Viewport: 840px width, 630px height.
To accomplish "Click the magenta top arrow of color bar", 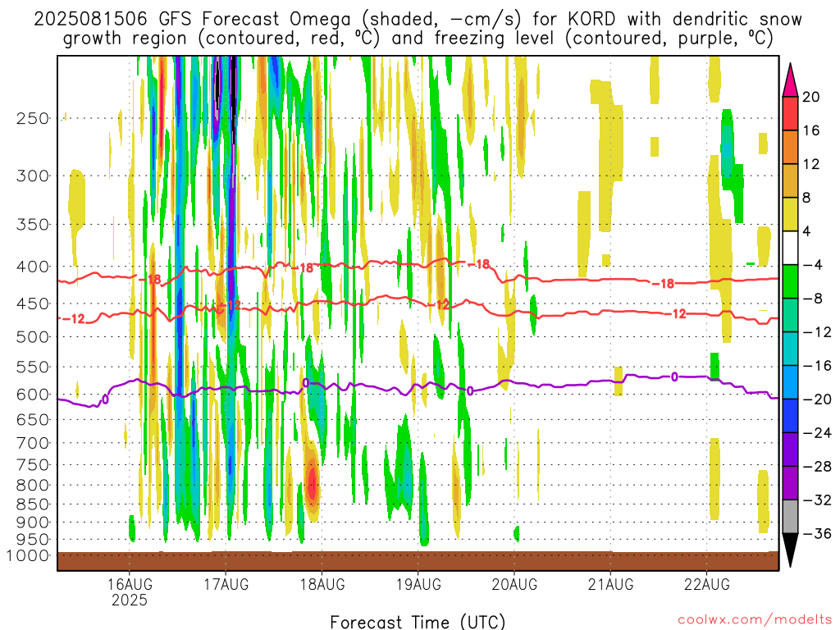I will click(790, 80).
